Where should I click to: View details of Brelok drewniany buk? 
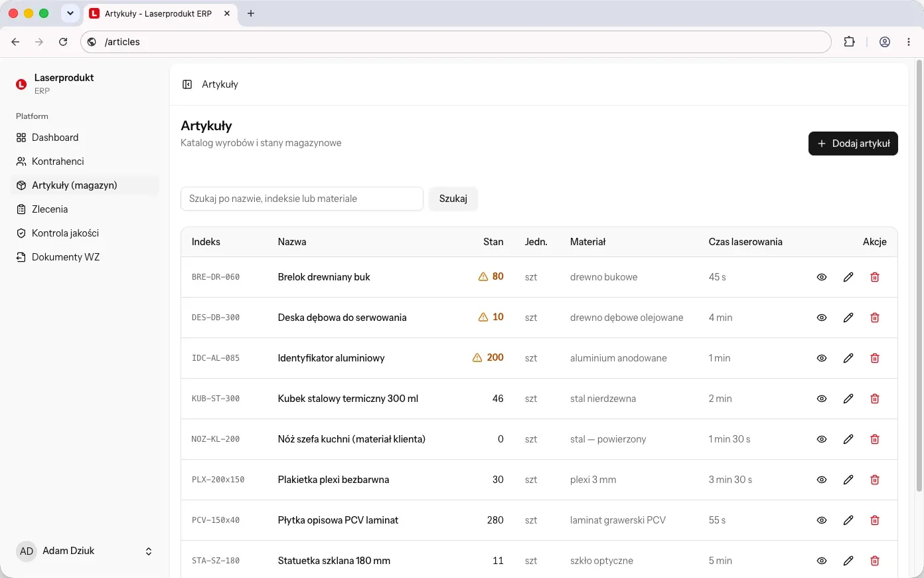(x=822, y=277)
